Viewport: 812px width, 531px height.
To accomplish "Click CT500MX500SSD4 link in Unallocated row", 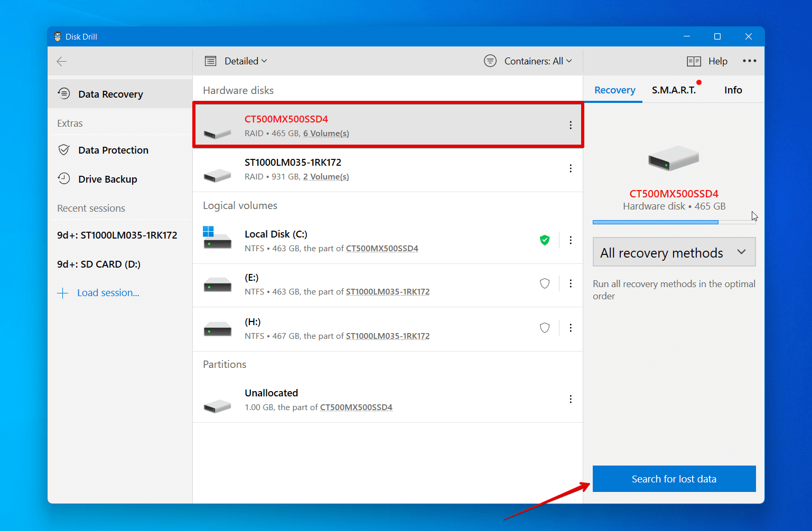I will point(356,407).
